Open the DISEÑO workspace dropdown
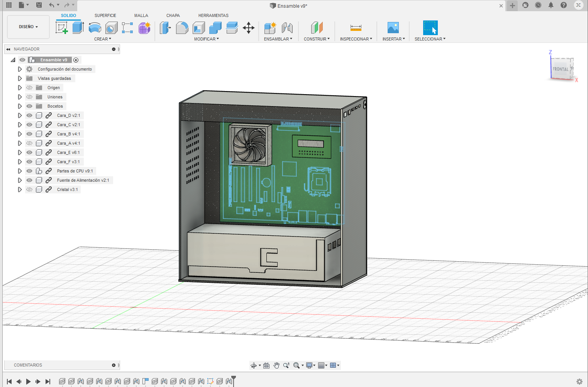 28,27
